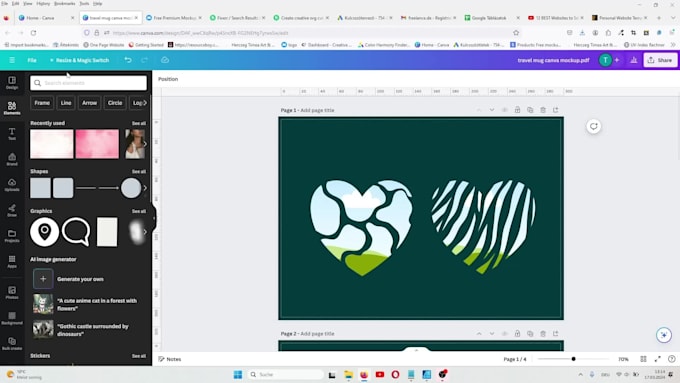
Task: Open the Bulk create panel in sidebar
Action: click(x=12, y=344)
